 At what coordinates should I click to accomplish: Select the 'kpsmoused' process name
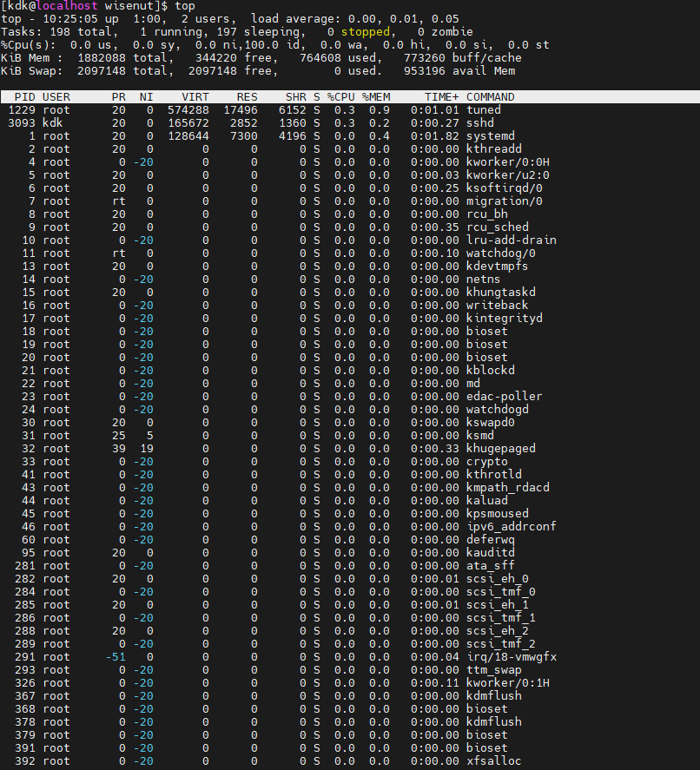coord(498,513)
